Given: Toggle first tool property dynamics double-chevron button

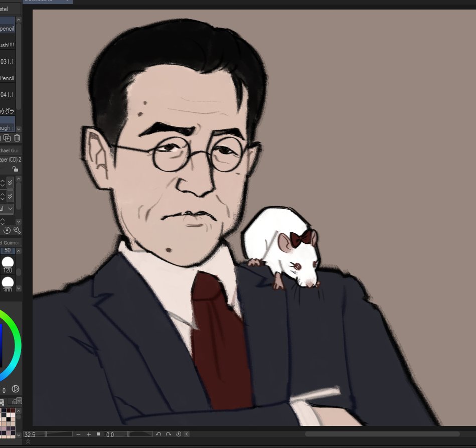Looking at the screenshot, I should coord(10,183).
